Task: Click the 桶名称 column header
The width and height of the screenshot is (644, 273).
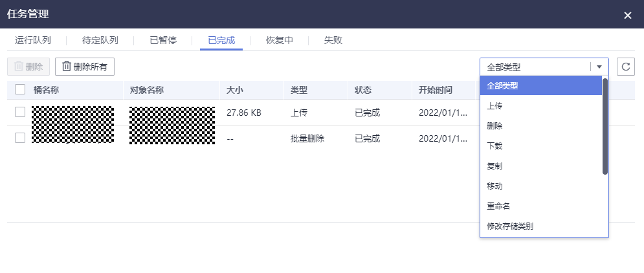Action: click(47, 90)
